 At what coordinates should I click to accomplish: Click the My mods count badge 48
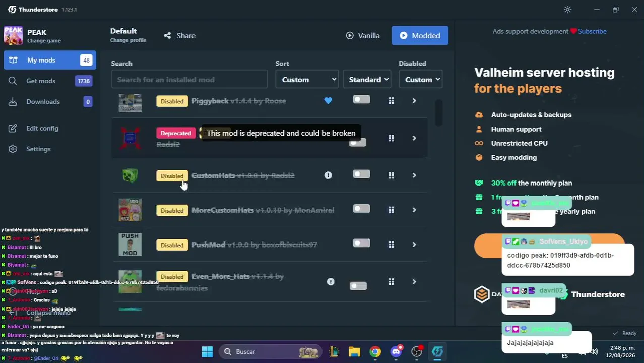pyautogui.click(x=86, y=60)
